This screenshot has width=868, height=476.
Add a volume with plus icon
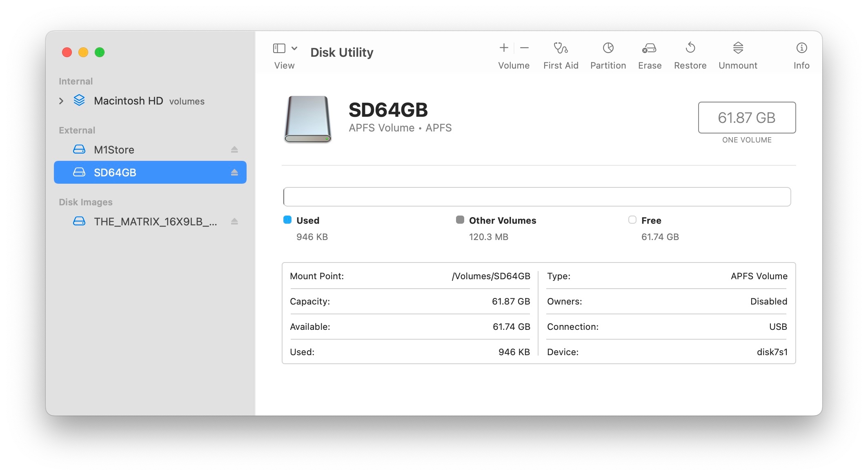[x=504, y=48]
